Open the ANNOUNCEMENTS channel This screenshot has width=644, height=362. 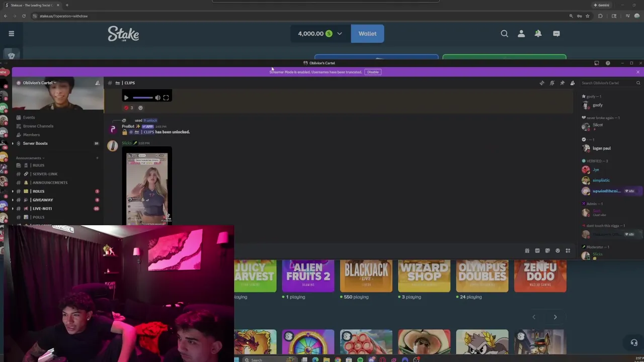coord(49,183)
